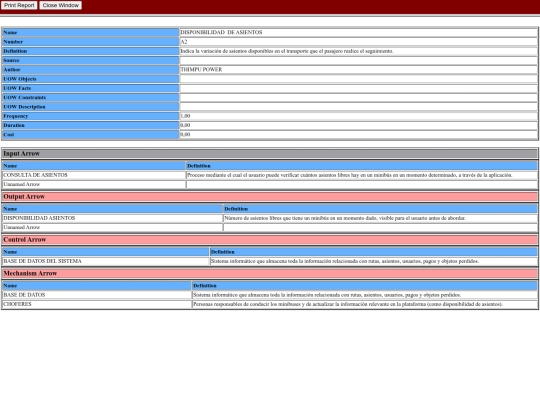Click the Source label cell

[x=91, y=60]
